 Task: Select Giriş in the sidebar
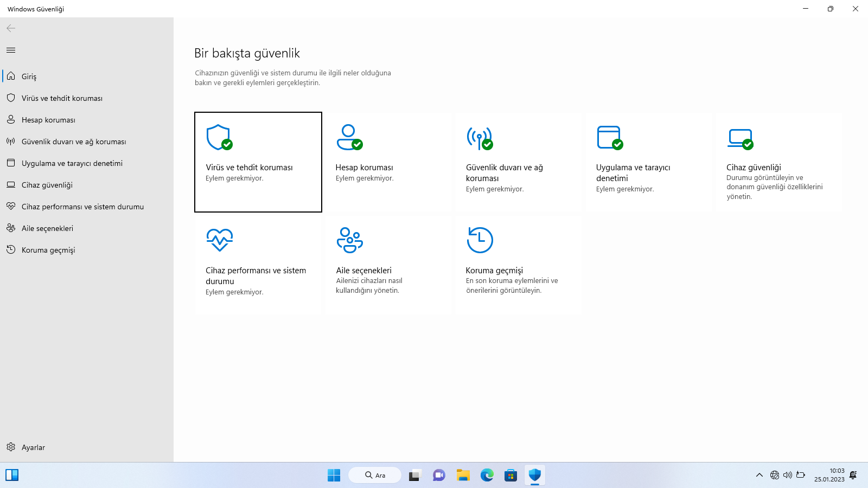pos(29,76)
